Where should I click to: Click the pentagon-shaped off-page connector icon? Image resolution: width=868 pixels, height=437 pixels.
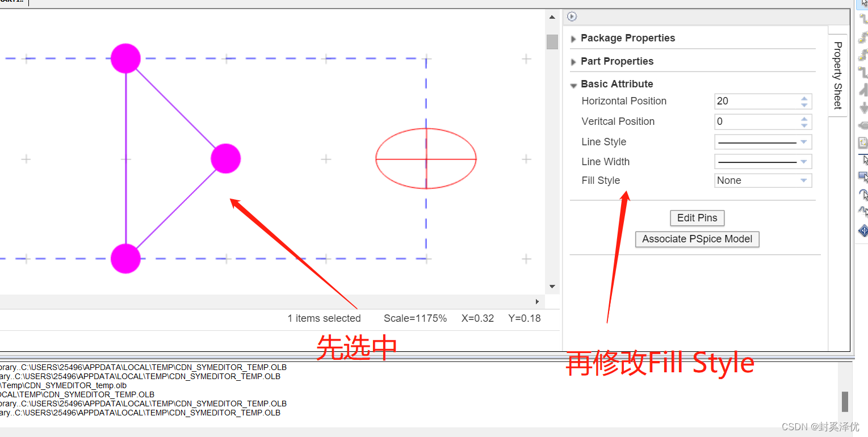tap(863, 125)
